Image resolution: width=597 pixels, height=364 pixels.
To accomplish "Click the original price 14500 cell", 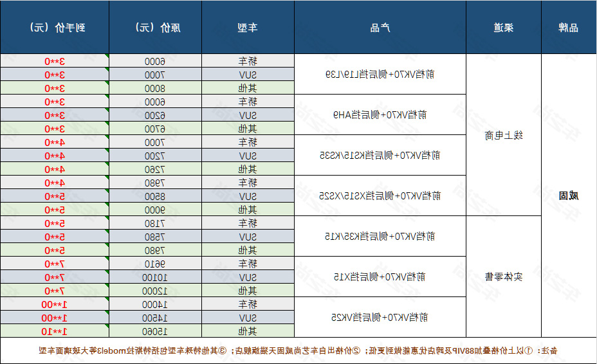I will tap(155, 318).
